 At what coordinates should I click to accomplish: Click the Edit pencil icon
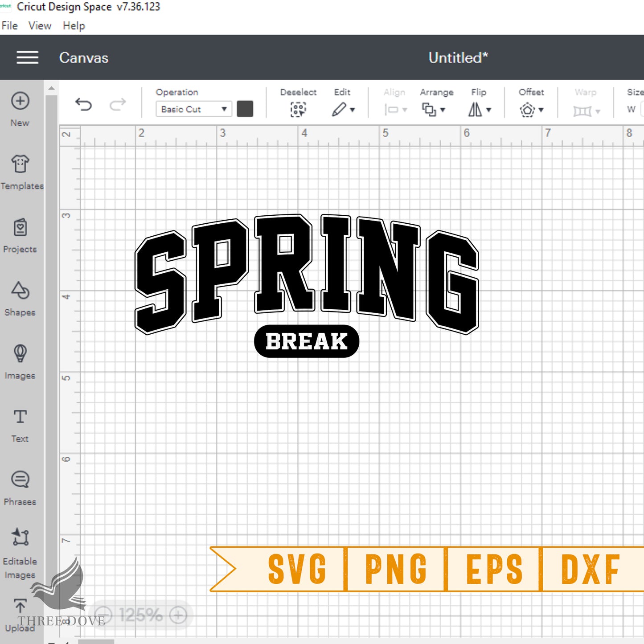click(339, 109)
